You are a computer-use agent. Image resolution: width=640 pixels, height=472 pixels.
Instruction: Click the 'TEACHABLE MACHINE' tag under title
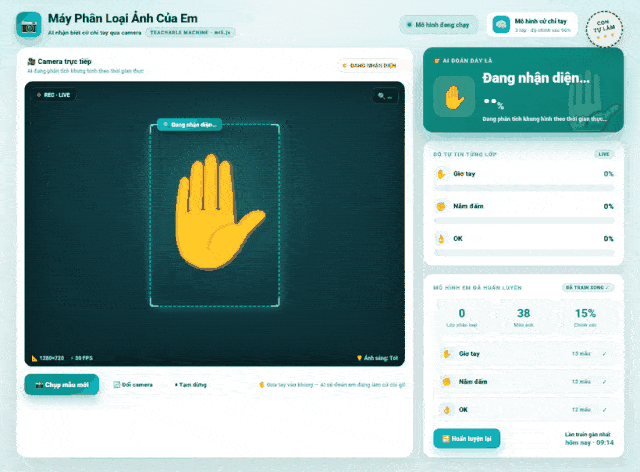190,32
